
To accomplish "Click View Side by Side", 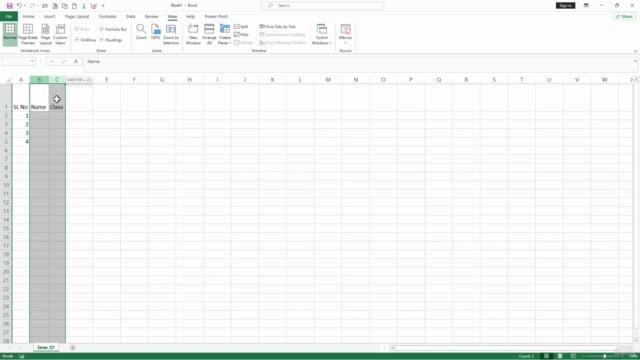I will pos(278,27).
